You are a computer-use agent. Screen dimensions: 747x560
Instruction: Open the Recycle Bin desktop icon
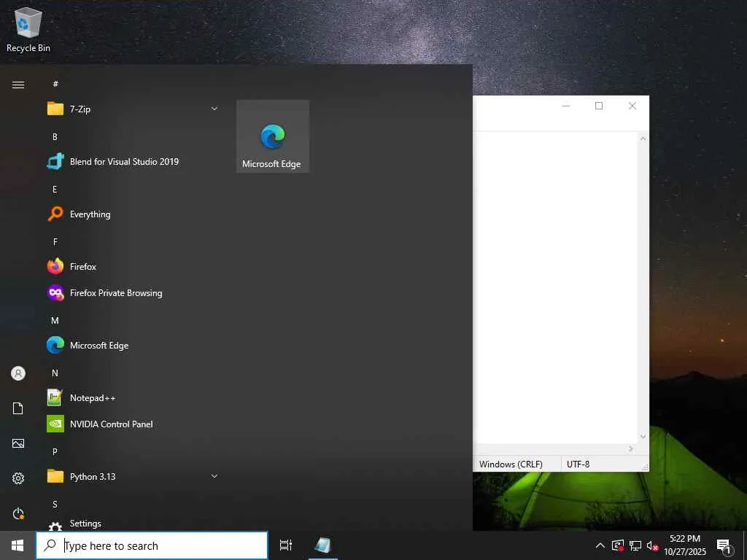pyautogui.click(x=28, y=29)
